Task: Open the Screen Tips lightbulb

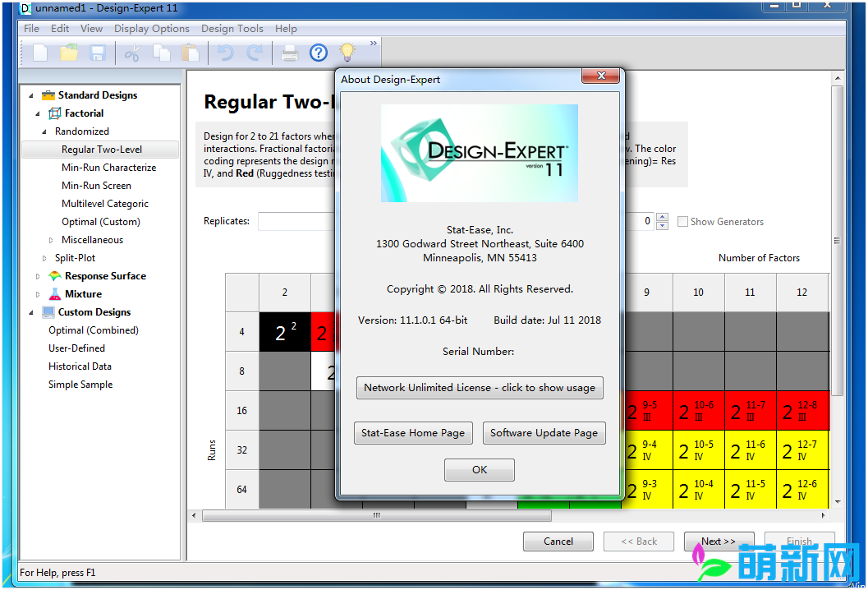Action: (346, 53)
